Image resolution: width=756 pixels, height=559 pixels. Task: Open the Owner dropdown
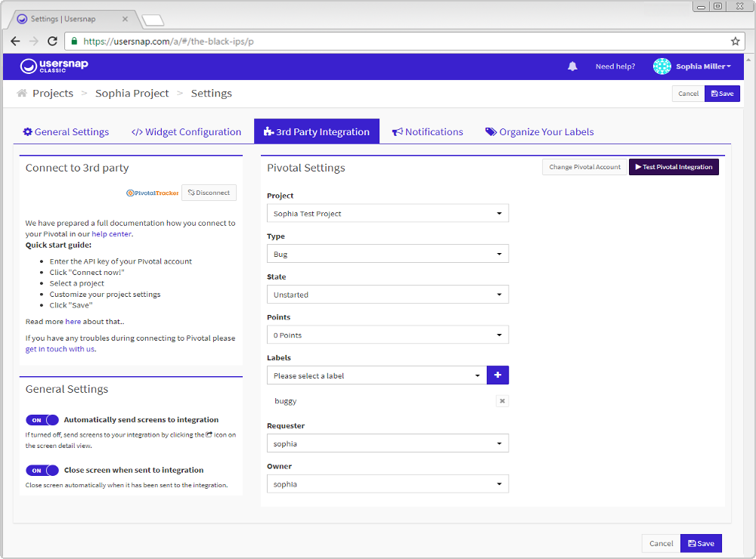click(x=388, y=483)
